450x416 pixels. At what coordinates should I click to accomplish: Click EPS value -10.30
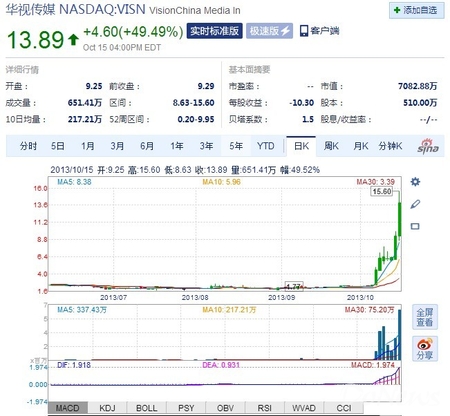click(x=301, y=103)
